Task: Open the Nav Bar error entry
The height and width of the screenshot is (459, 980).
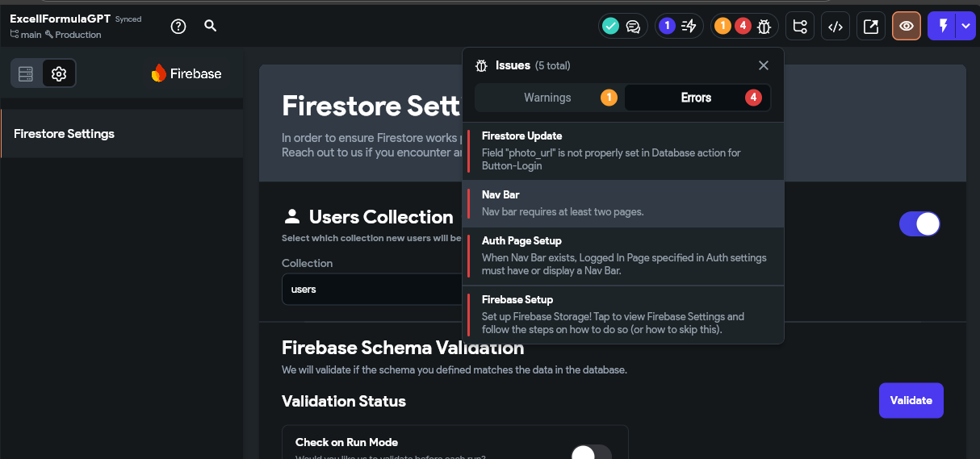Action: pyautogui.click(x=623, y=203)
